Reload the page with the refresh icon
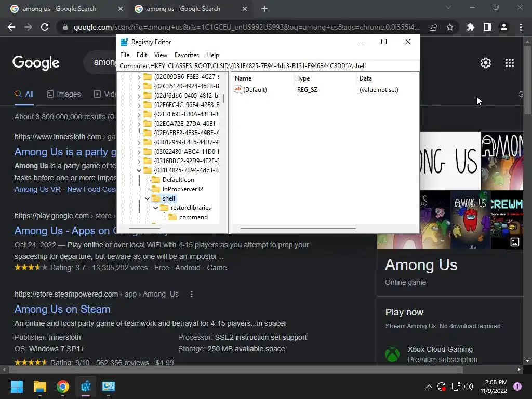 coord(45,27)
